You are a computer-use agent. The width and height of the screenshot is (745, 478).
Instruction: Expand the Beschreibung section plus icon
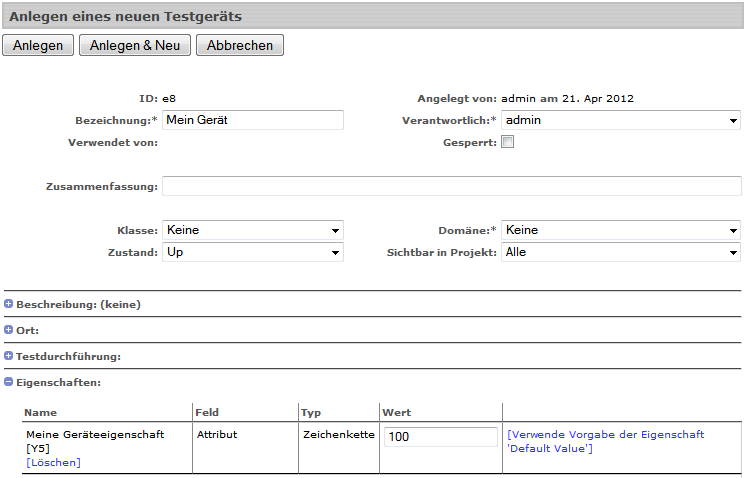[x=9, y=303]
